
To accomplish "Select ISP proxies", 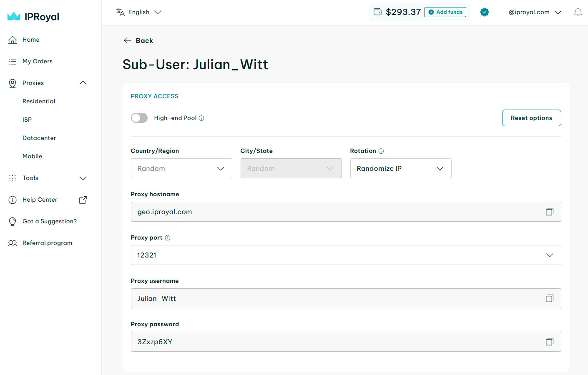I will [27, 120].
